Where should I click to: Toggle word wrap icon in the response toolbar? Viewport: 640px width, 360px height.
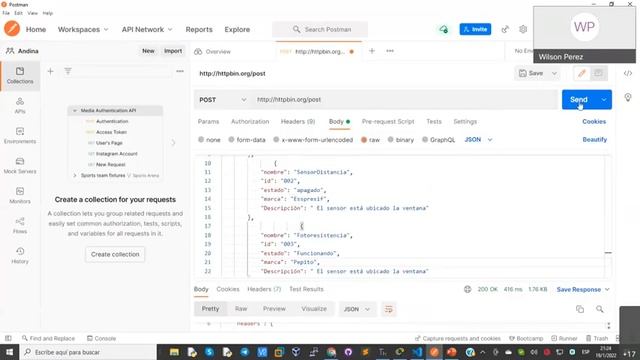[x=389, y=309]
